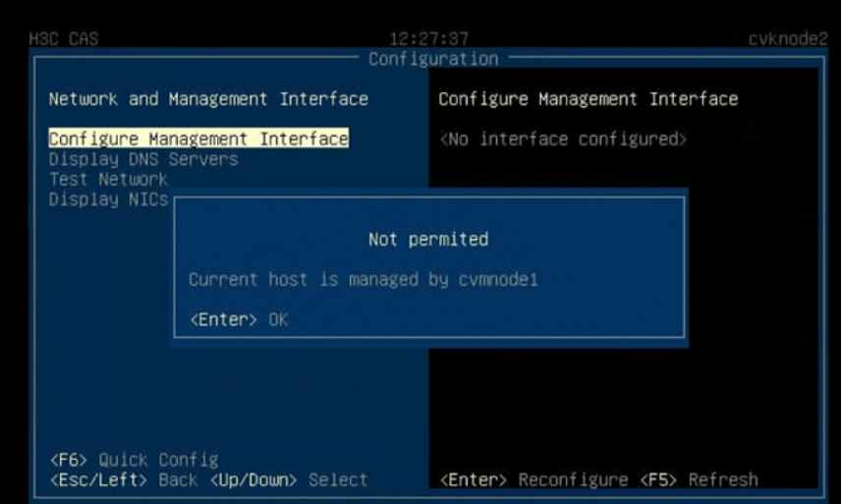841x504 pixels.
Task: Click the H3C CAS product label
Action: (x=64, y=39)
